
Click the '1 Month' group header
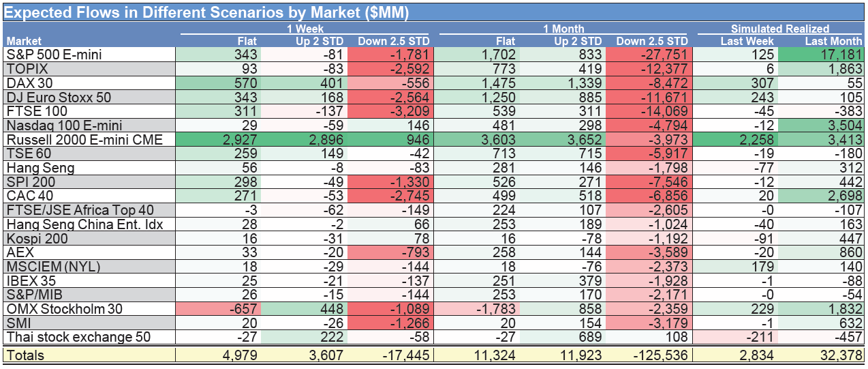pyautogui.click(x=563, y=29)
